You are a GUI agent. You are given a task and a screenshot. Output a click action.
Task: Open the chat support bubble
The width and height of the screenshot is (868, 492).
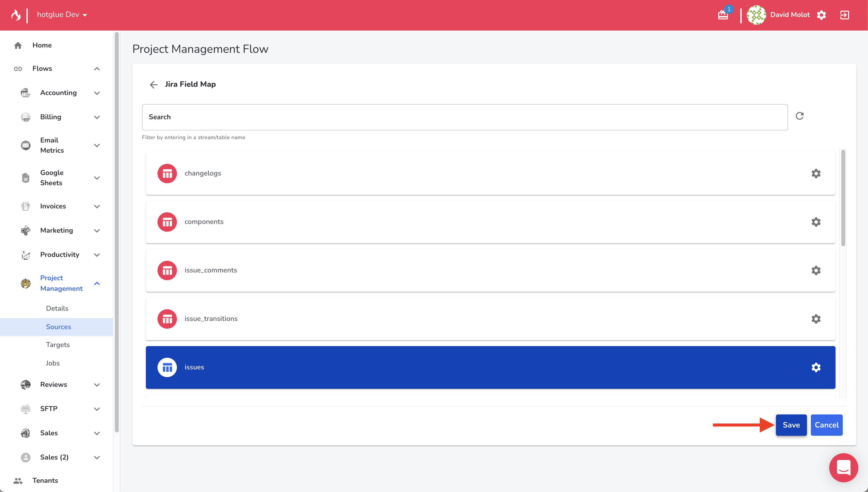tap(843, 468)
